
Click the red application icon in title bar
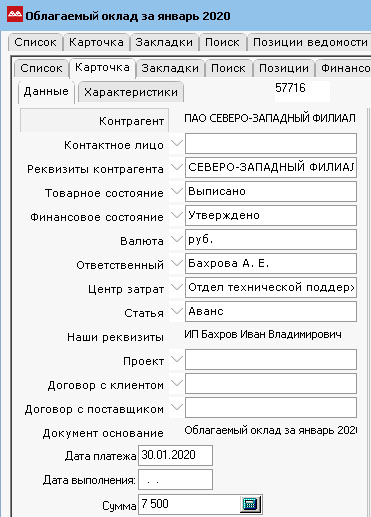pyautogui.click(x=15, y=15)
